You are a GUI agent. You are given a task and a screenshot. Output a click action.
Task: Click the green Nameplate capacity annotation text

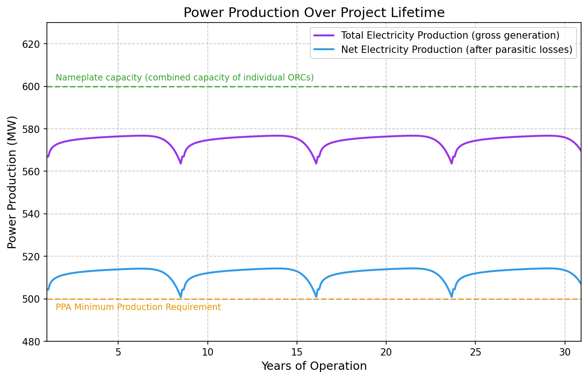pos(184,78)
